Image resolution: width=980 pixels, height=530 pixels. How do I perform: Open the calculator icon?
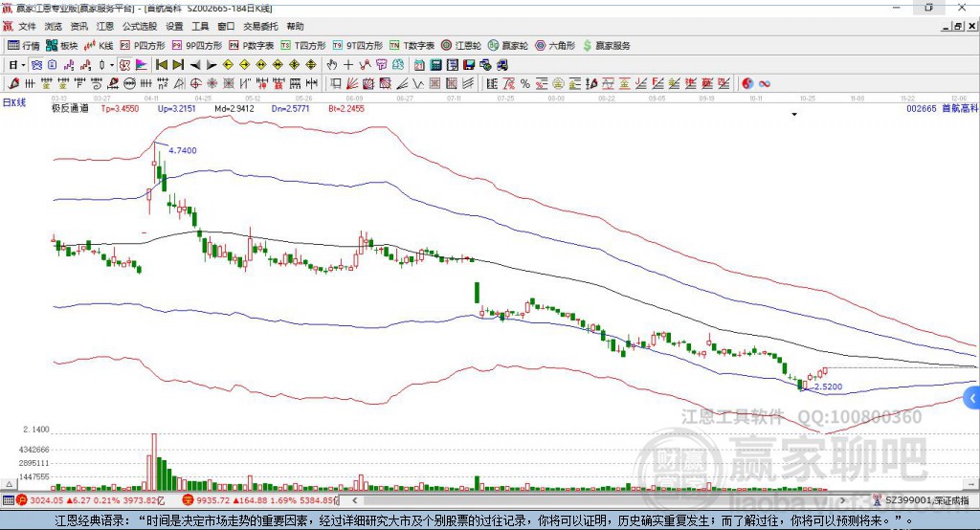pos(435,65)
